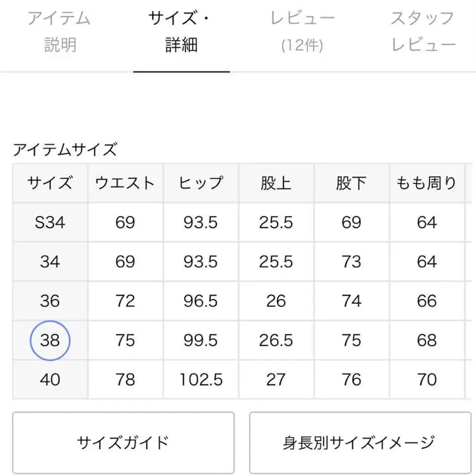
Task: Click the 股上 column header
Action: tap(276, 183)
